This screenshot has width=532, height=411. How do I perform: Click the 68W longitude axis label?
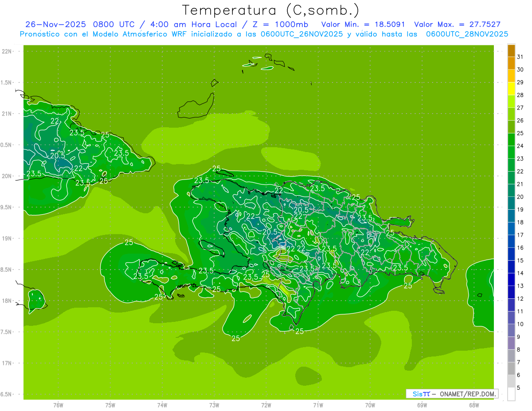pos(474,405)
